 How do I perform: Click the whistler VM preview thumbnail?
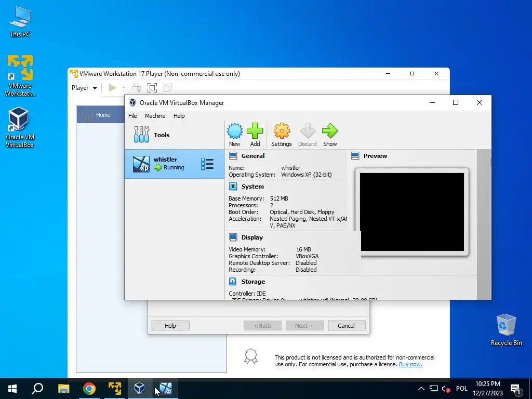click(x=412, y=212)
